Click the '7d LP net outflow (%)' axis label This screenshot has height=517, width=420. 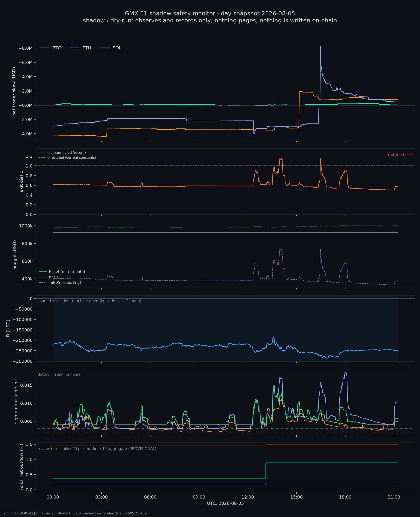pos(21,467)
